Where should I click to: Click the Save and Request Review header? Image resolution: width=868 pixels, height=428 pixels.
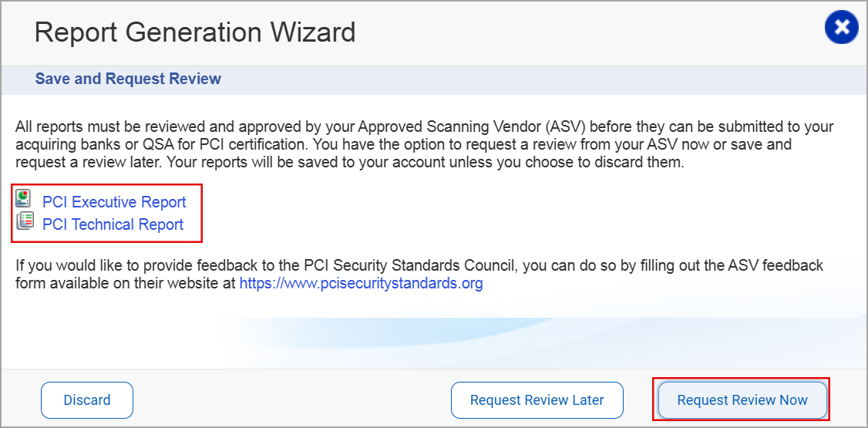128,79
